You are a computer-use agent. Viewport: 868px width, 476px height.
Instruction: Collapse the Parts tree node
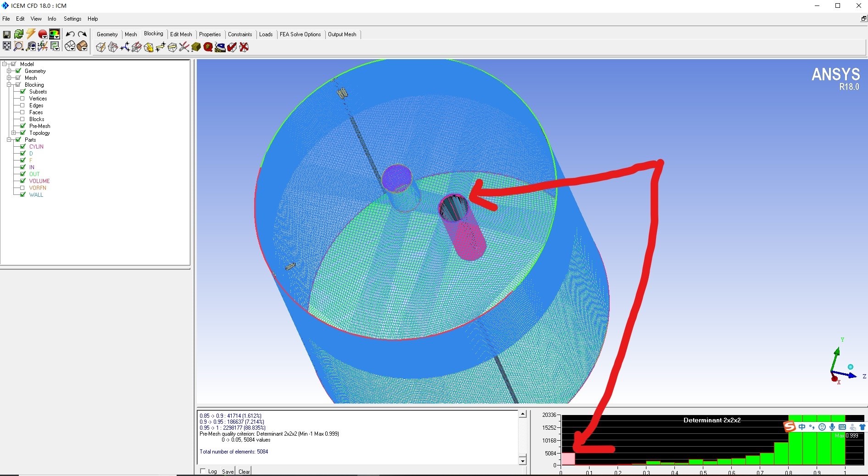(x=9, y=140)
